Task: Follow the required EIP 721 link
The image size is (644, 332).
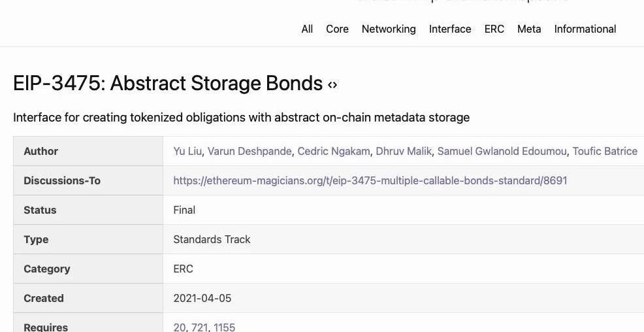Action: pos(200,327)
